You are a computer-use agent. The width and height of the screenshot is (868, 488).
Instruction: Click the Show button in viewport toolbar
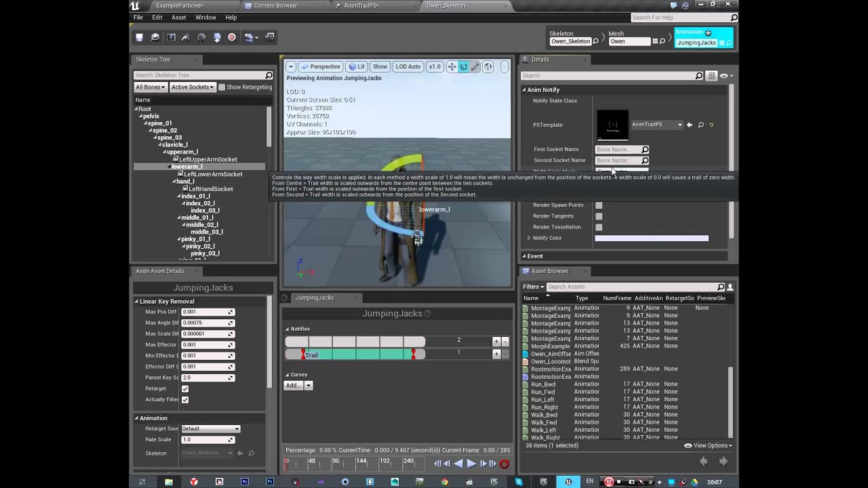(380, 66)
